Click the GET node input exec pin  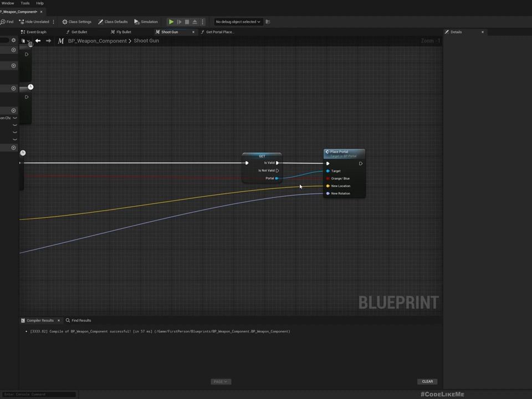pyautogui.click(x=247, y=163)
